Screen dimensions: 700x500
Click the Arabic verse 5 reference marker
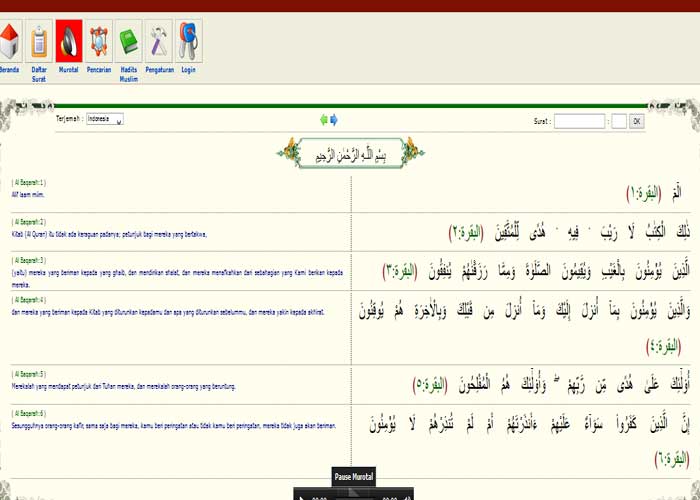tap(430, 384)
